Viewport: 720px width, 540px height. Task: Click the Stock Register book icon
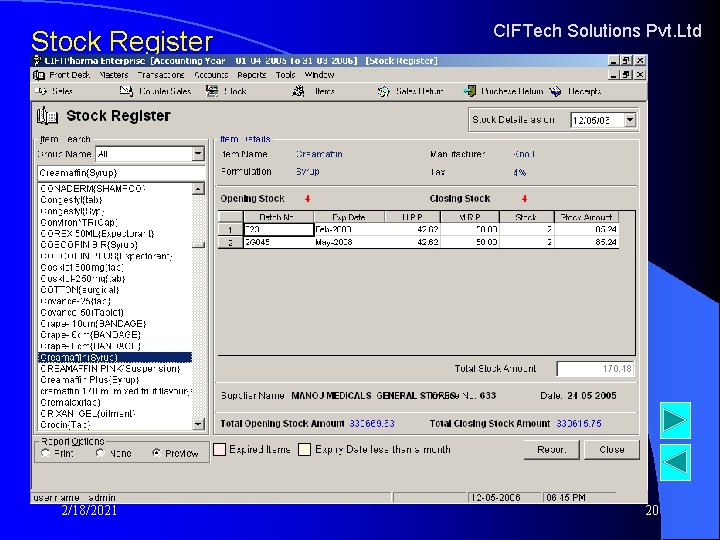point(47,116)
